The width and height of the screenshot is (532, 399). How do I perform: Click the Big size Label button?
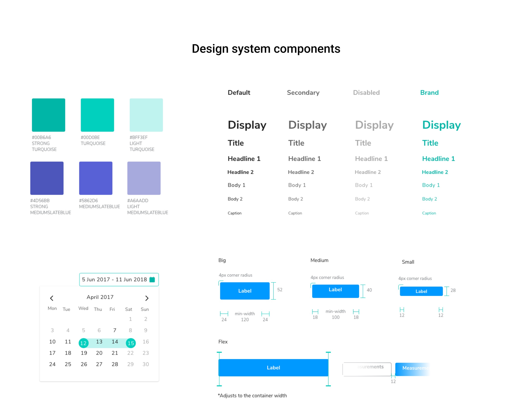(x=245, y=291)
